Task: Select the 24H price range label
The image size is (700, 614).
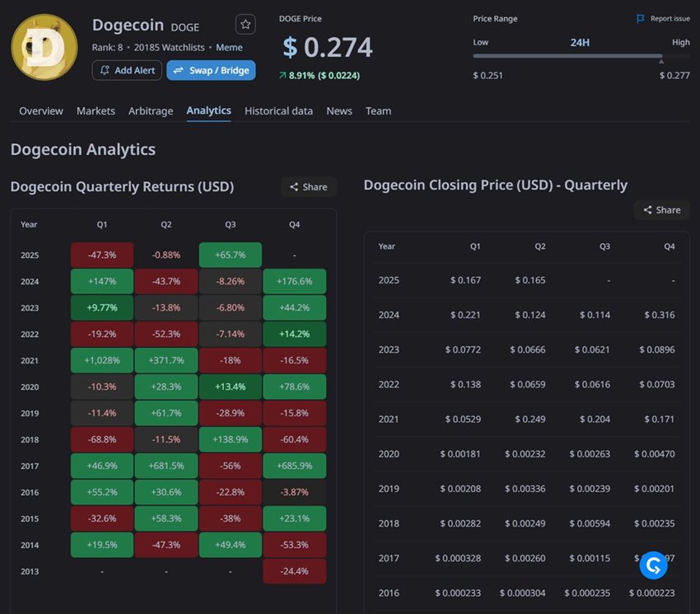Action: point(580,43)
